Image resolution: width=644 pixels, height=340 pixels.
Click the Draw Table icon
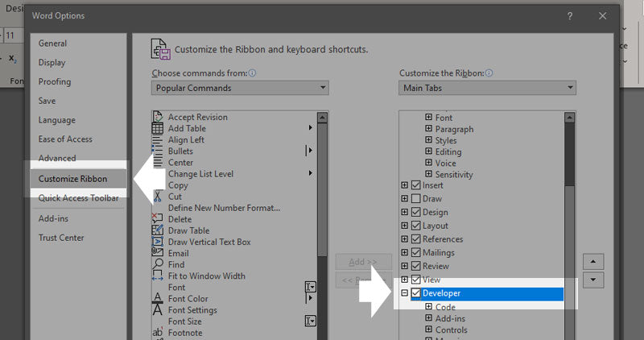[x=158, y=230]
